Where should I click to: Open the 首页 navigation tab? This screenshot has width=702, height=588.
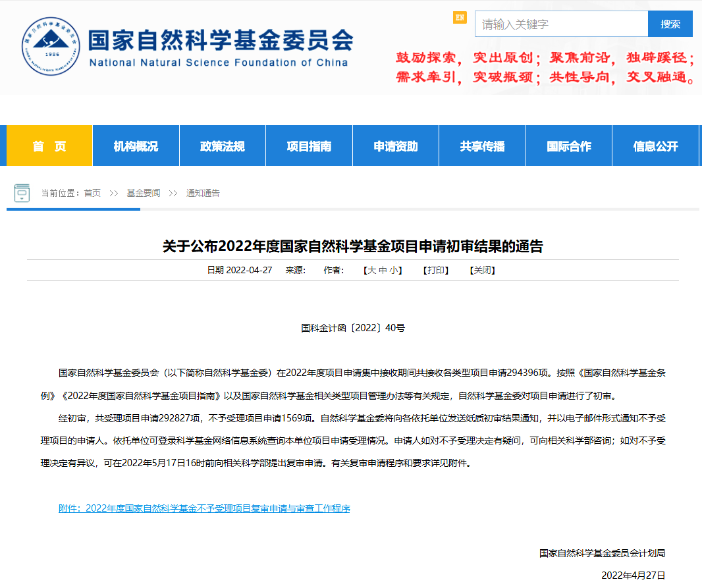pos(49,146)
